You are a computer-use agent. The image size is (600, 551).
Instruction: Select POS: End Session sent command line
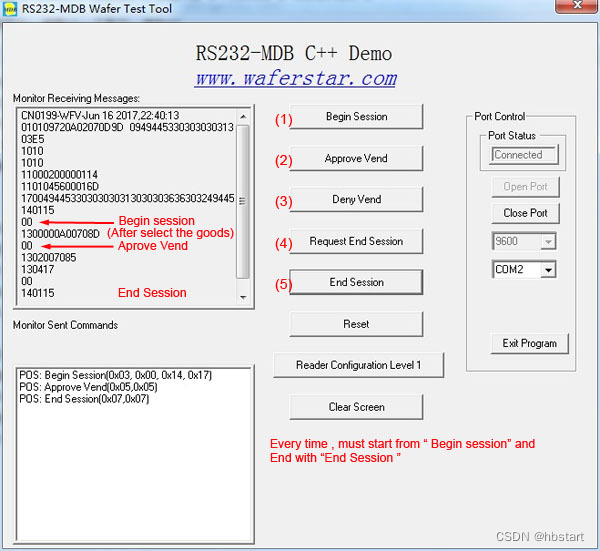coord(84,399)
